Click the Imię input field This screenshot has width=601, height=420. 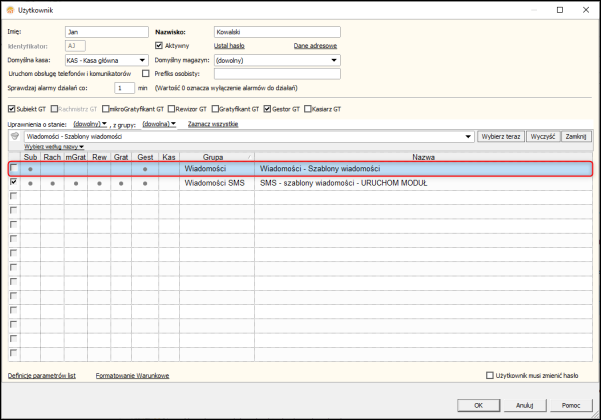(x=107, y=32)
